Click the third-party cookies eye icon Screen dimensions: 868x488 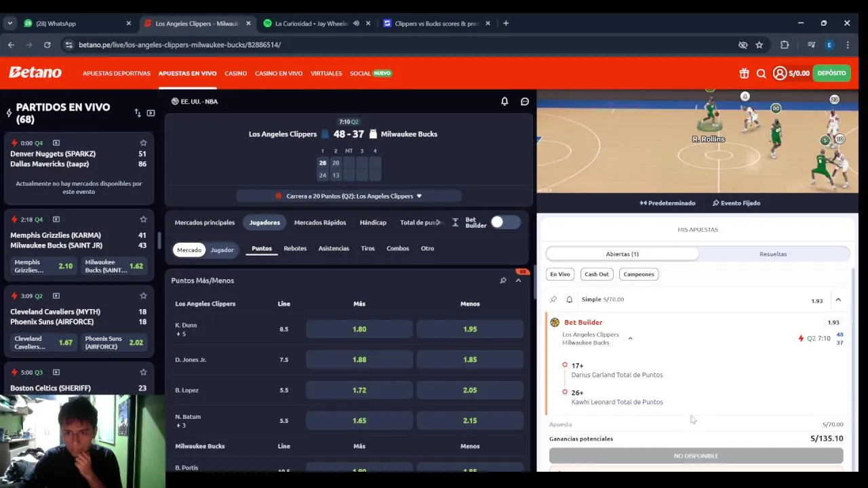(x=743, y=45)
